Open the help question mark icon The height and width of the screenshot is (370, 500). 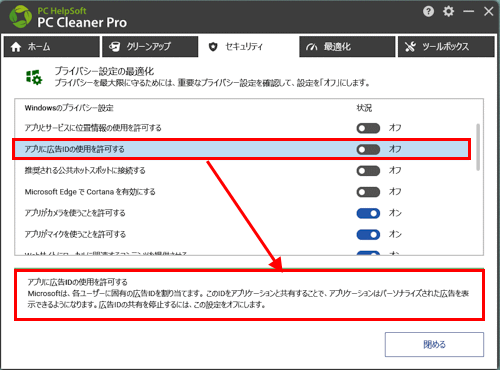[x=428, y=12]
